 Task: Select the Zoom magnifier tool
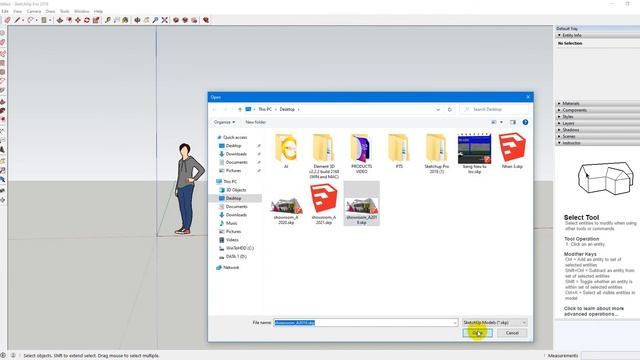[156, 20]
